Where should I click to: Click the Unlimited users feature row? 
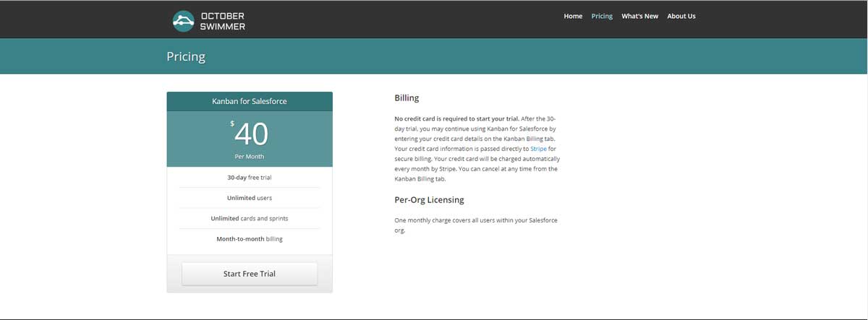pos(250,197)
